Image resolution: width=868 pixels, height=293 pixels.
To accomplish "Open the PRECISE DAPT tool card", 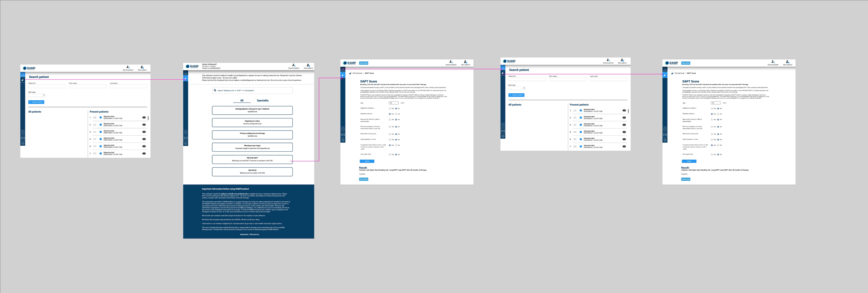I will pyautogui.click(x=252, y=159).
